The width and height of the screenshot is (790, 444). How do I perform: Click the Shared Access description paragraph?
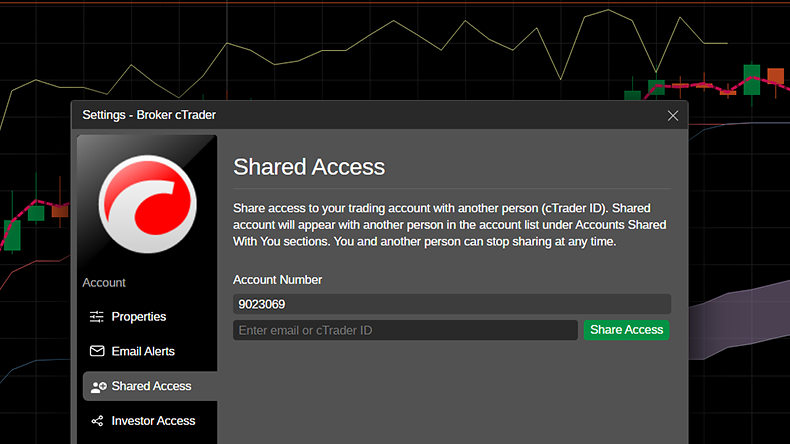[450, 225]
